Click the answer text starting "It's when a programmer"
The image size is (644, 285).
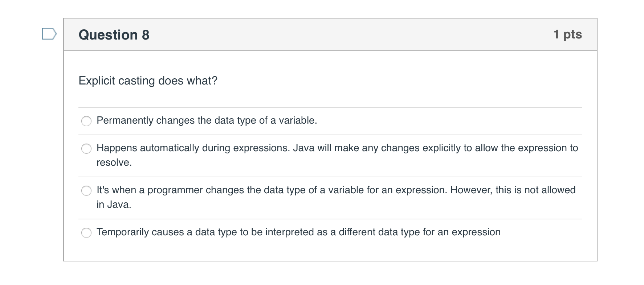point(336,197)
